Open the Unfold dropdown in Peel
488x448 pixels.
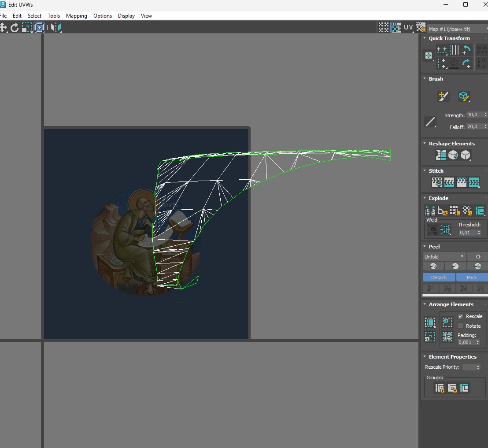pos(444,256)
